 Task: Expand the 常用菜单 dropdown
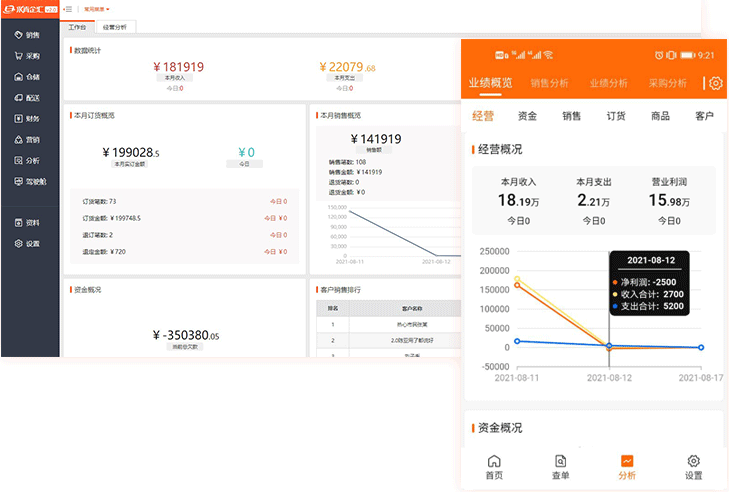click(97, 8)
